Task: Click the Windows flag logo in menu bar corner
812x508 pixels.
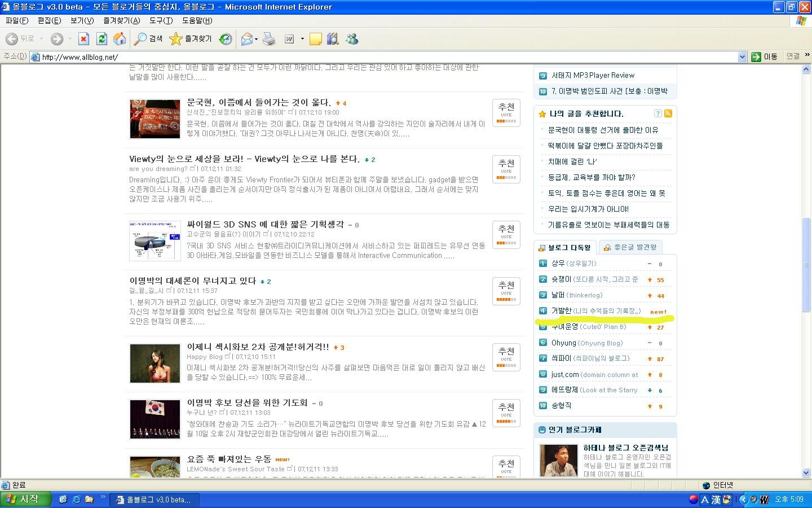Action: [801, 20]
